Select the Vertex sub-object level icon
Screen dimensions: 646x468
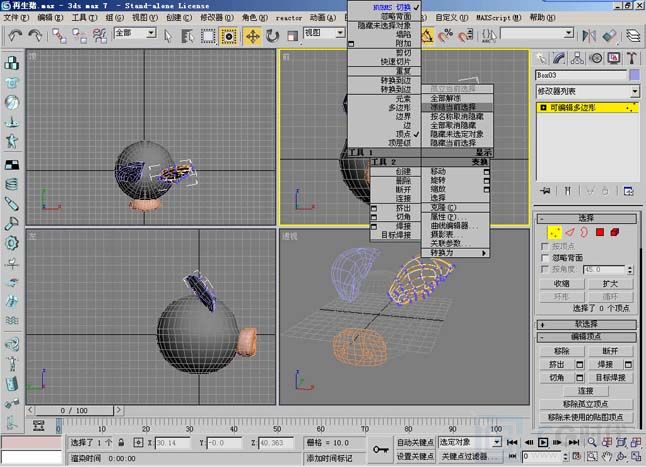point(555,233)
